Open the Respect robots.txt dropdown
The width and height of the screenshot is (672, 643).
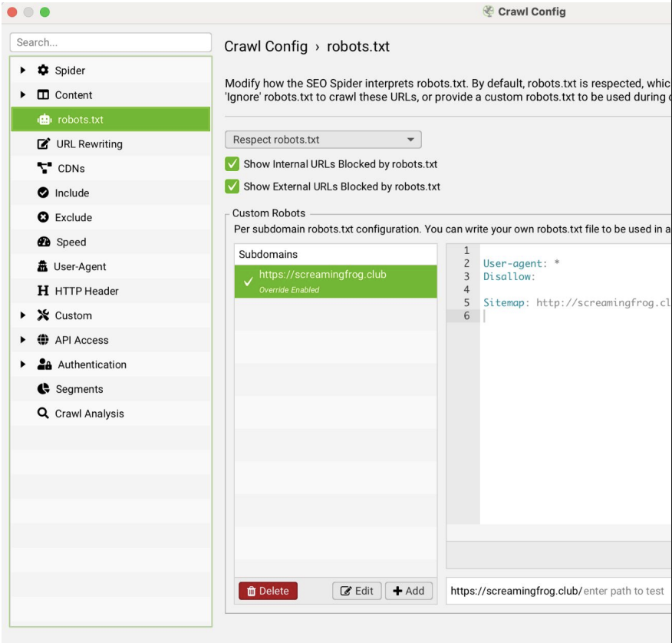(x=323, y=140)
